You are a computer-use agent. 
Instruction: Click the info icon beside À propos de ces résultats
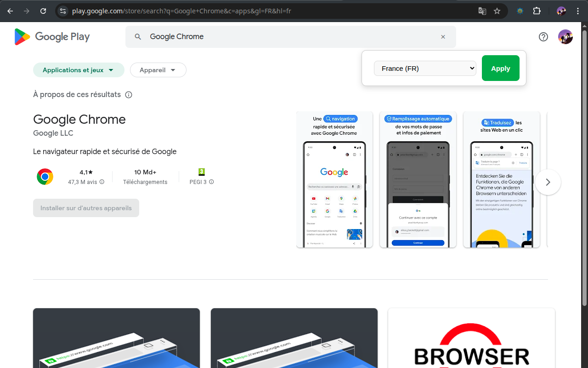click(x=129, y=95)
